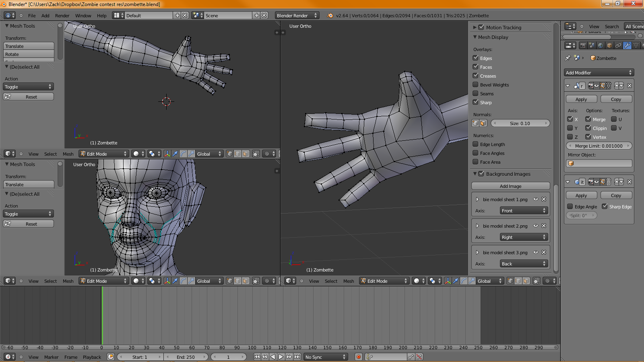This screenshot has height=362, width=644.
Task: Enable the Bevel Weights checkbox
Action: (x=475, y=84)
